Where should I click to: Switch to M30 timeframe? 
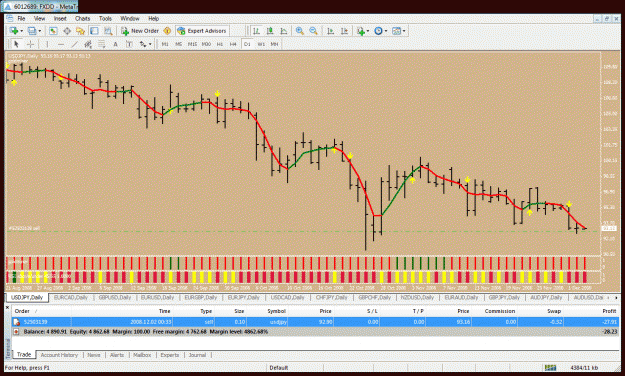pyautogui.click(x=206, y=44)
